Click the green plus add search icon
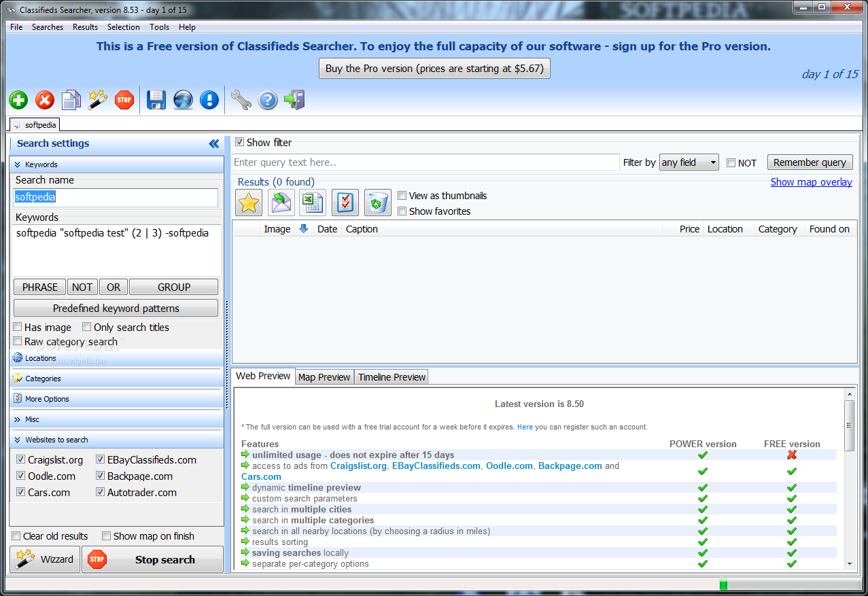This screenshot has width=868, height=596. pyautogui.click(x=18, y=101)
